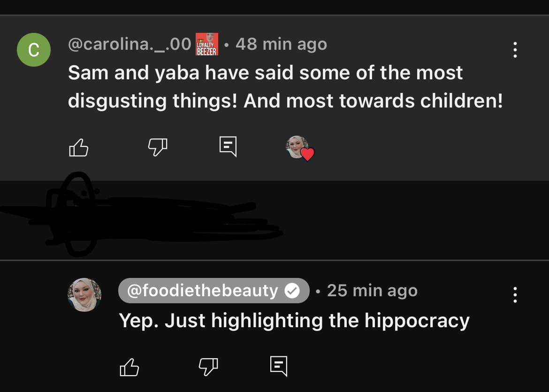Click the 25 min ago timestamp

click(x=372, y=291)
